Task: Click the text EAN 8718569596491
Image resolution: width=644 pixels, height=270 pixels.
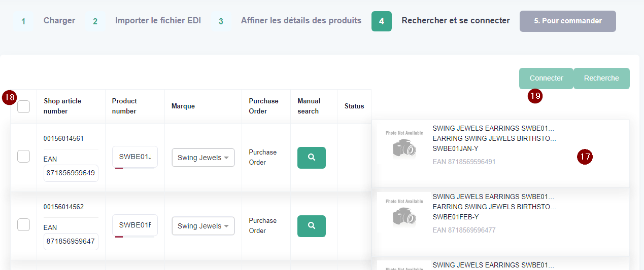Action: (x=464, y=162)
